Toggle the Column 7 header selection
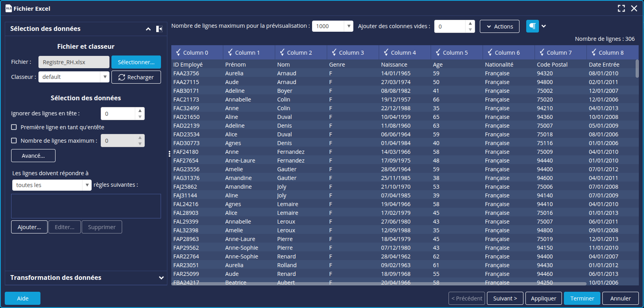Image resolution: width=644 pixels, height=308 pixels. (542, 52)
